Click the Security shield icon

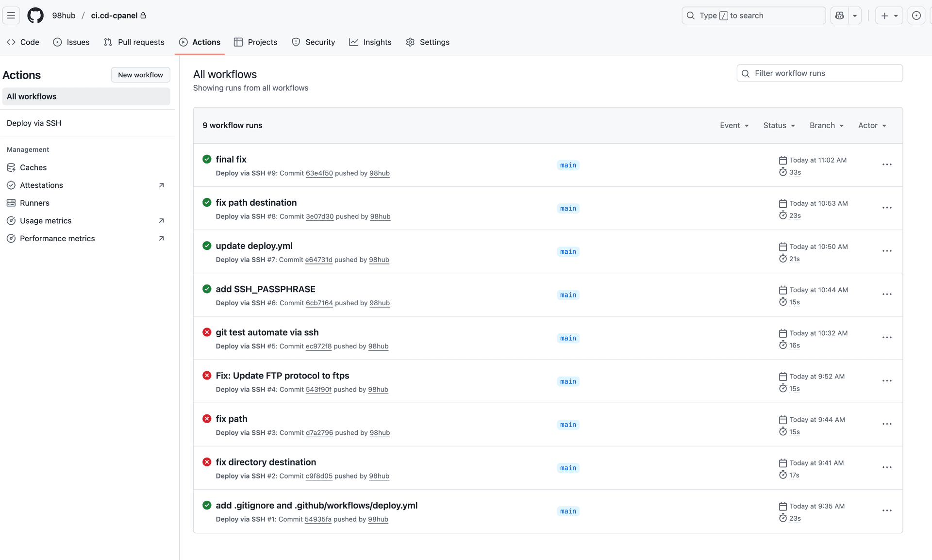pos(296,42)
